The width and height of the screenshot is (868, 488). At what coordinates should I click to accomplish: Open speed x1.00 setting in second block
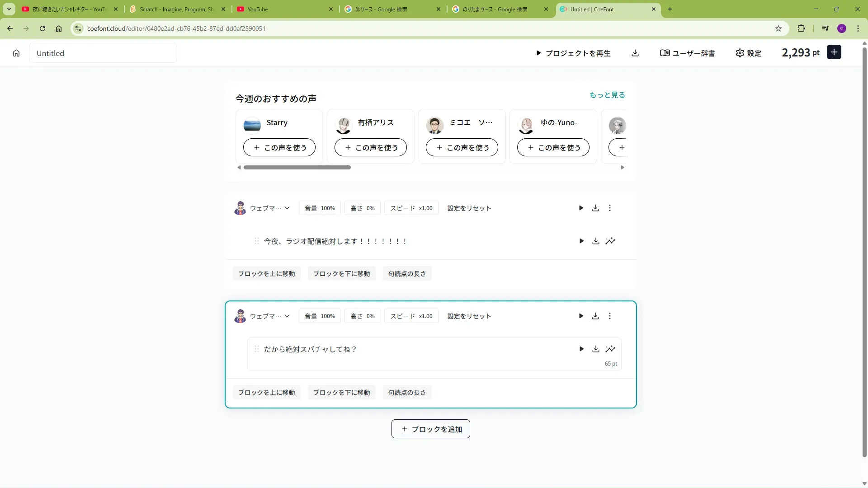click(411, 316)
